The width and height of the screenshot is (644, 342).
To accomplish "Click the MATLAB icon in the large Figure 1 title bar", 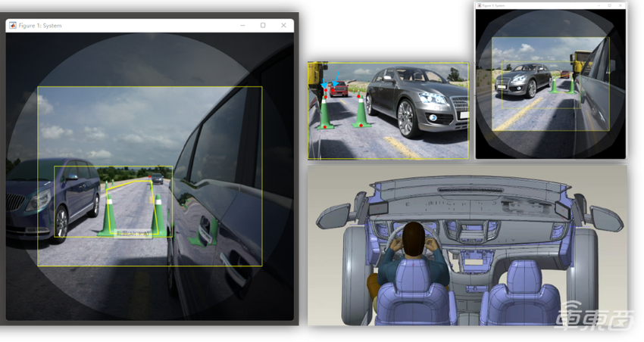I will point(12,26).
